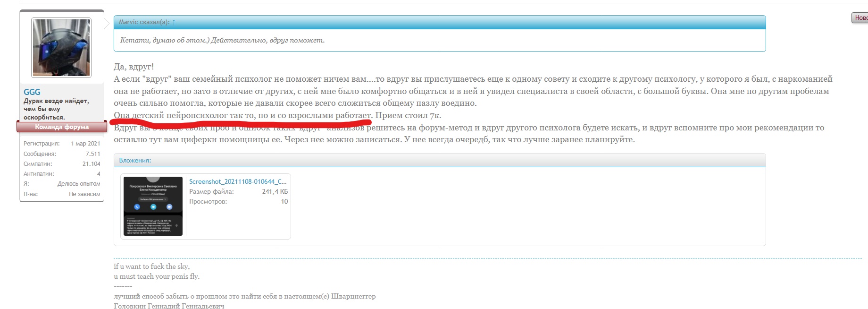This screenshot has height=309, width=868.
Task: Click the file size value 241,4 КБ
Action: 275,191
